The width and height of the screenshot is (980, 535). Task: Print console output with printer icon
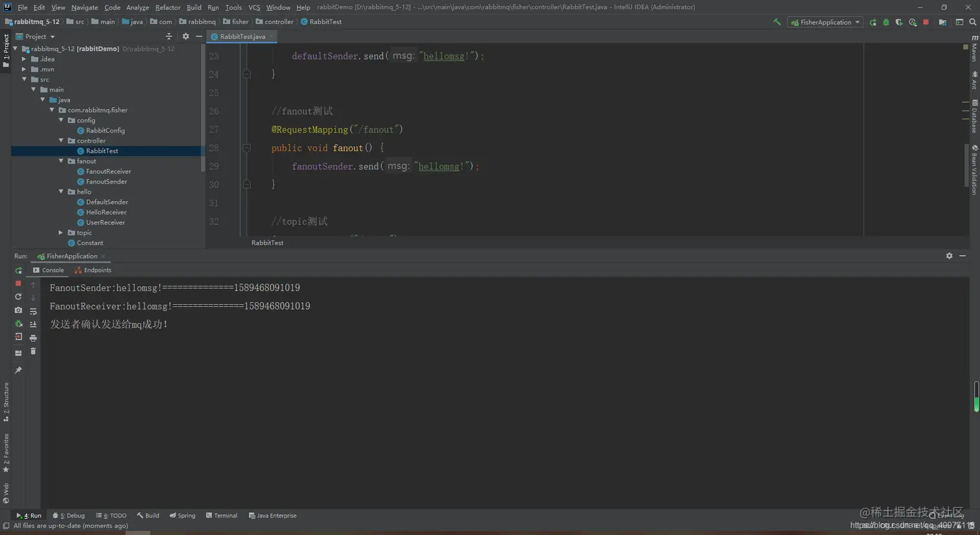click(x=33, y=338)
